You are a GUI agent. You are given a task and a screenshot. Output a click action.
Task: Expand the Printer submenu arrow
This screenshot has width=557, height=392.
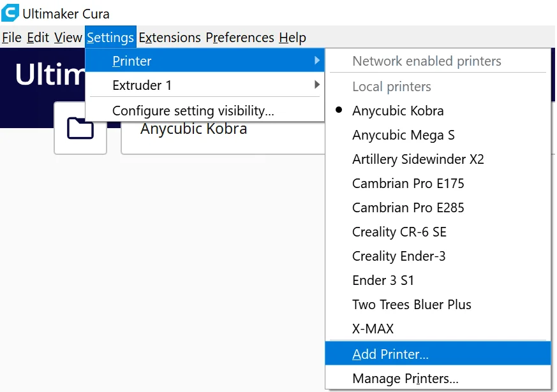317,61
